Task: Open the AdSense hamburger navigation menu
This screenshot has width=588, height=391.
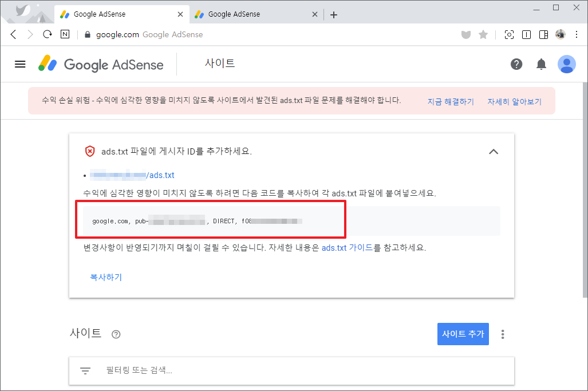Action: coord(20,65)
